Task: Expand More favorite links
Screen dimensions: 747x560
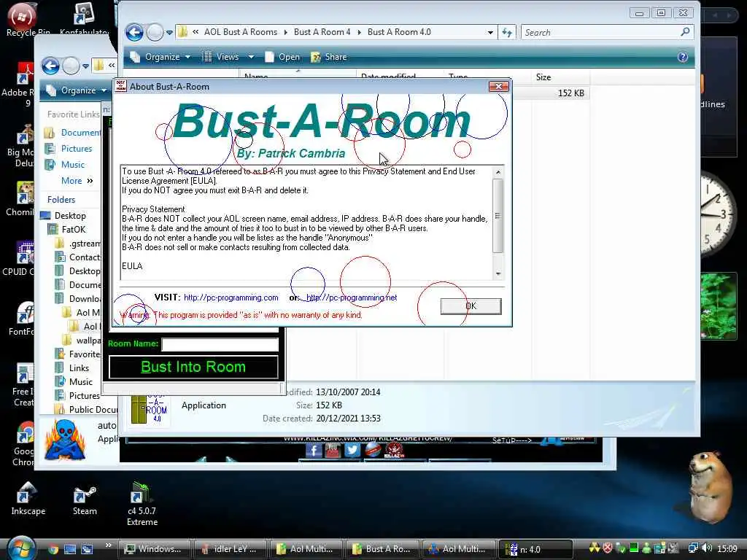Action: pyautogui.click(x=77, y=181)
